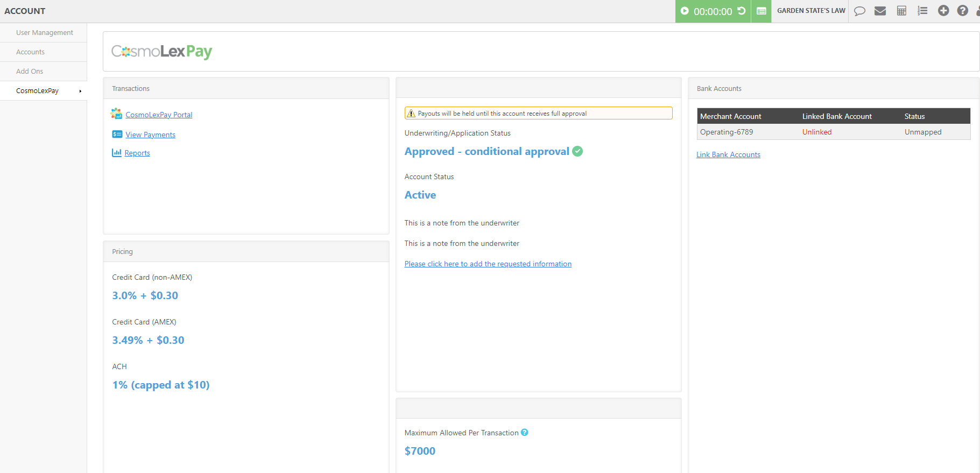This screenshot has height=473, width=980.
Task: Start the timer play button
Action: (x=685, y=11)
